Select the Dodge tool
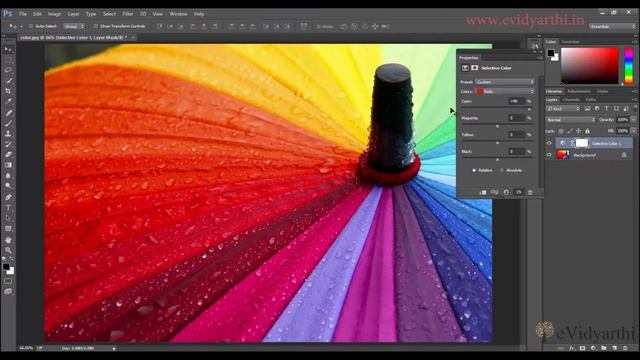This screenshot has width=640, height=360. (x=8, y=186)
